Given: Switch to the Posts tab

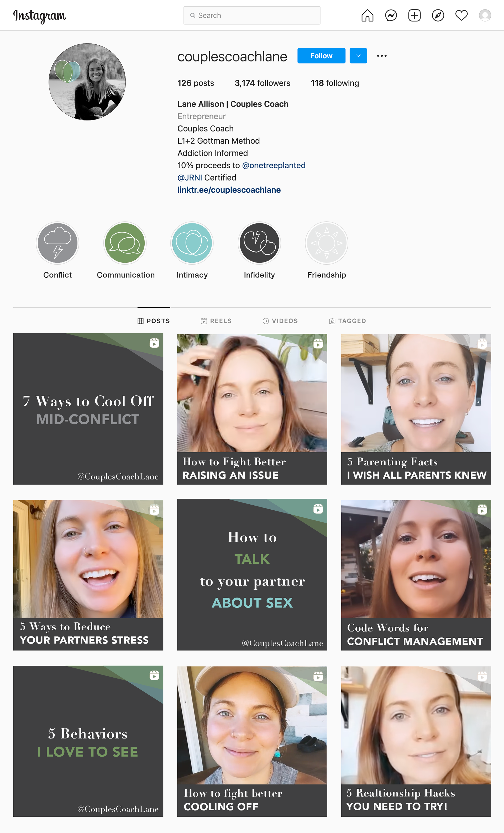Looking at the screenshot, I should (x=154, y=321).
